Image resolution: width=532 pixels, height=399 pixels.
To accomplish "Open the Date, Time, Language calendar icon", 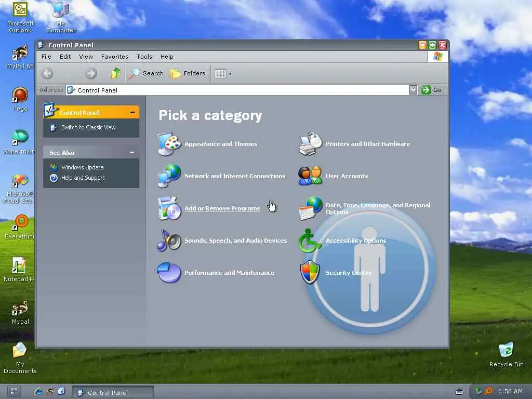I will click(x=311, y=208).
